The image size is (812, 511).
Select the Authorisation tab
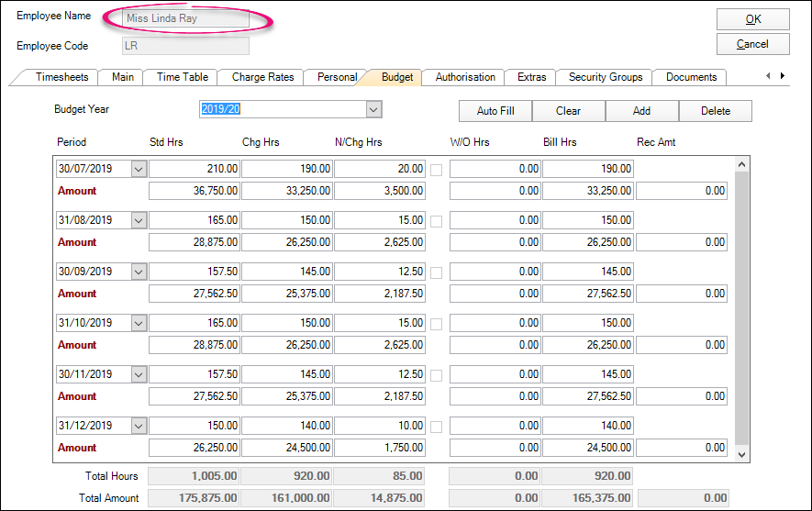465,77
